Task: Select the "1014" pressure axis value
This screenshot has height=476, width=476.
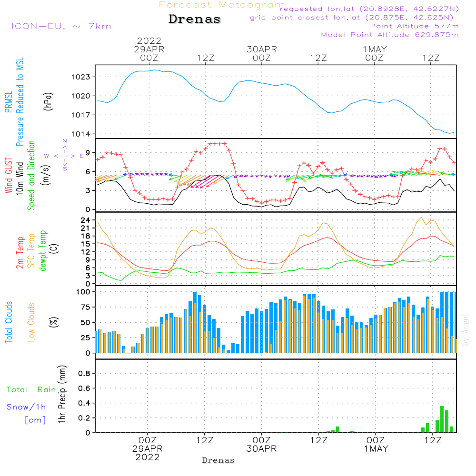Action: (x=81, y=134)
